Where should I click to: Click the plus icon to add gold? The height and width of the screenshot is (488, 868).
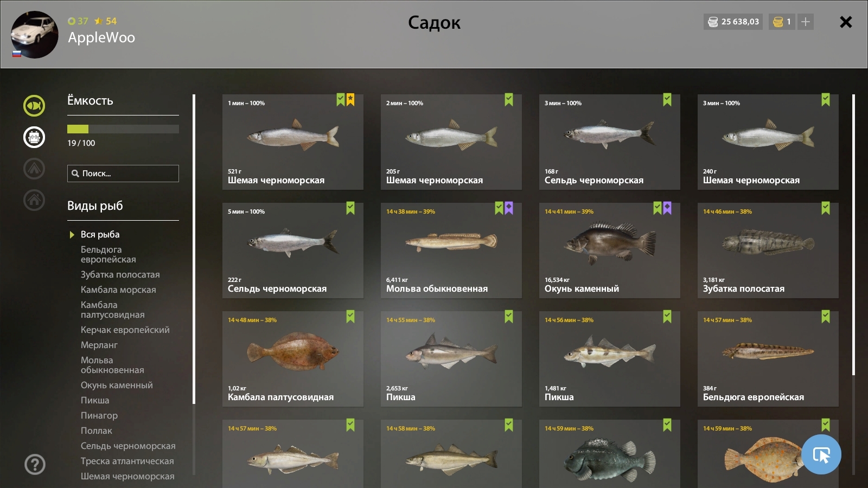[806, 22]
